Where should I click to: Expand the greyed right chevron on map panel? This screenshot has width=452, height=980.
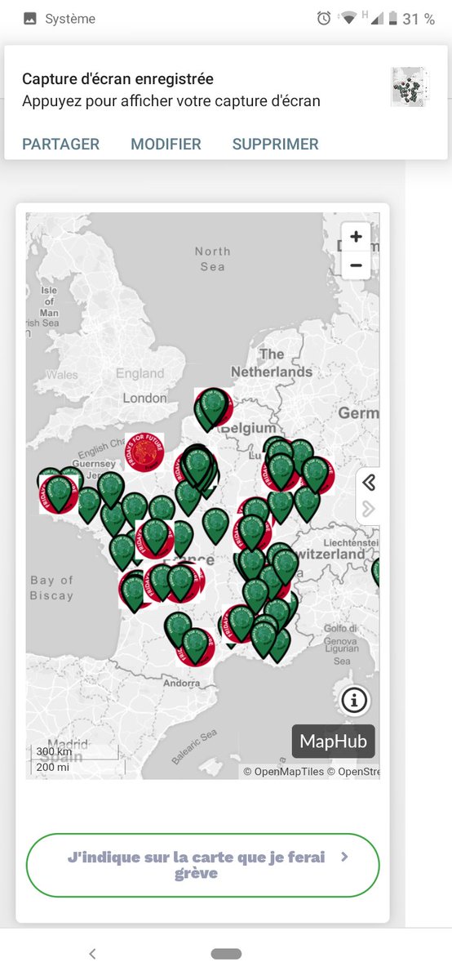(368, 510)
